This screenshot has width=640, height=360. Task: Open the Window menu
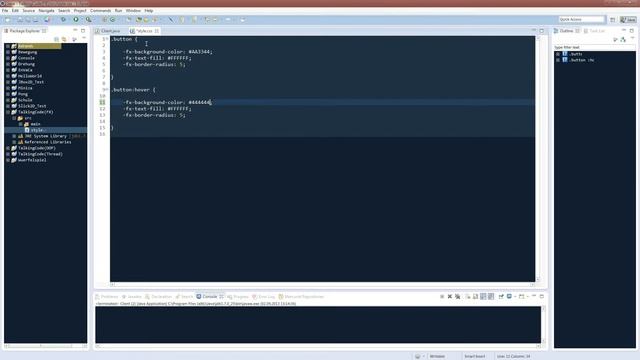pos(133,11)
